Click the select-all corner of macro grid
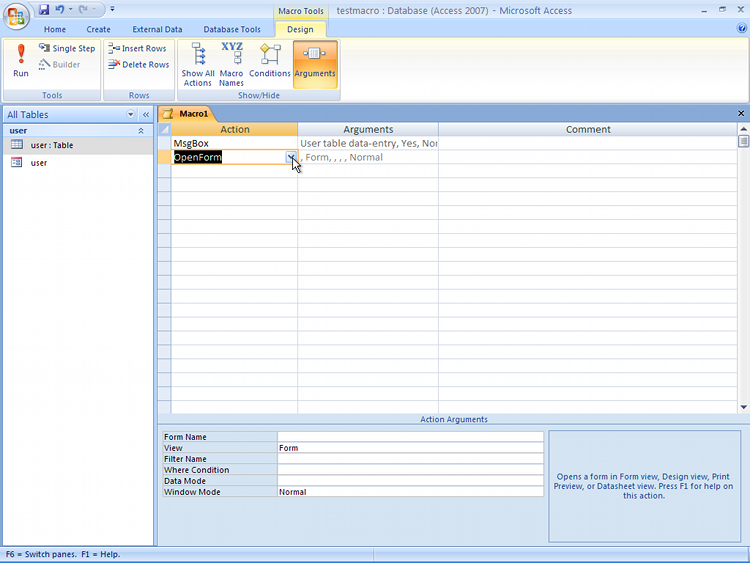The width and height of the screenshot is (750, 563). [165, 129]
